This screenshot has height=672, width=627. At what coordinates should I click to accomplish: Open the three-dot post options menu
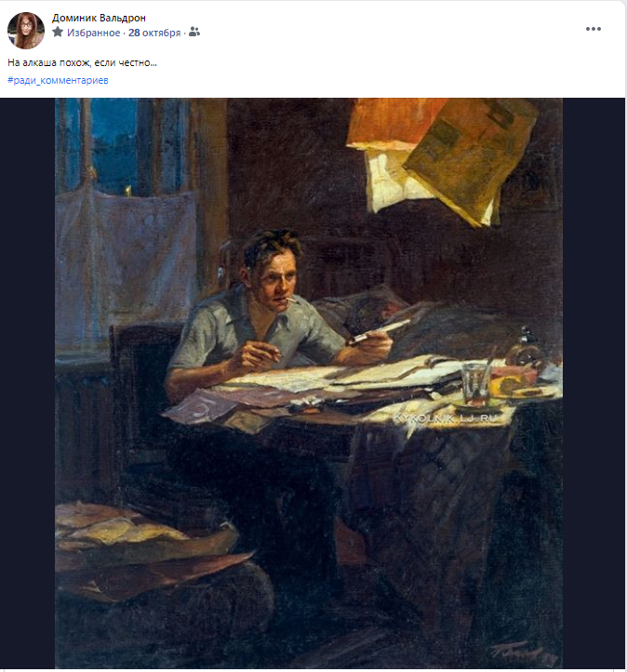click(594, 29)
